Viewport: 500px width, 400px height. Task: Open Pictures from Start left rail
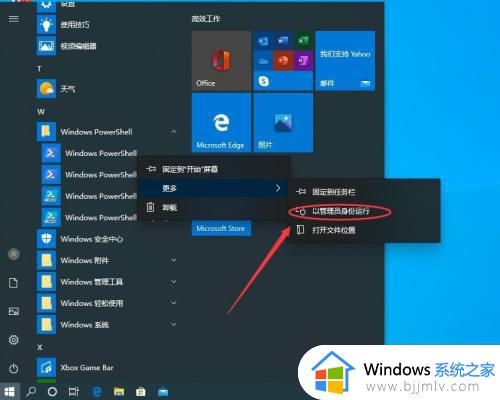click(x=14, y=311)
